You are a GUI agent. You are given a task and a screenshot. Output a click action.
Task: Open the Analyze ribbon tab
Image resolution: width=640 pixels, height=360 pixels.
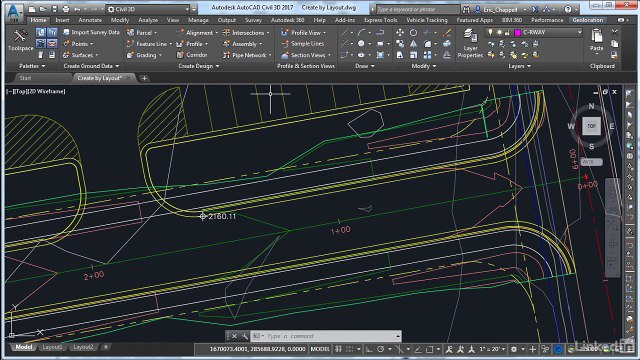click(x=148, y=20)
